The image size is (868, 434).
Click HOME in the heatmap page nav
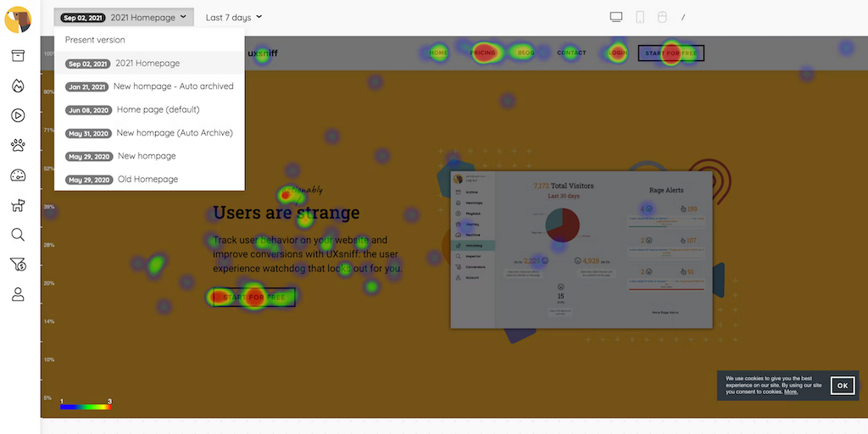(x=438, y=53)
